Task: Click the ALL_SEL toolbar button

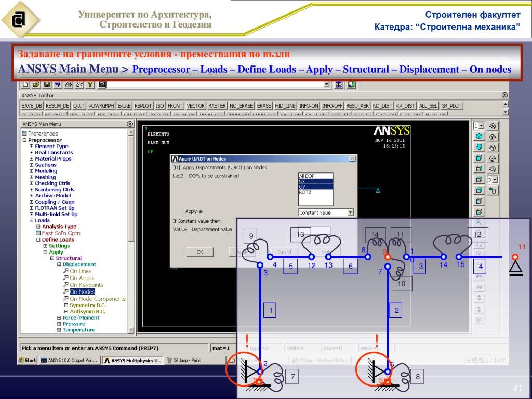Action: pyautogui.click(x=428, y=106)
